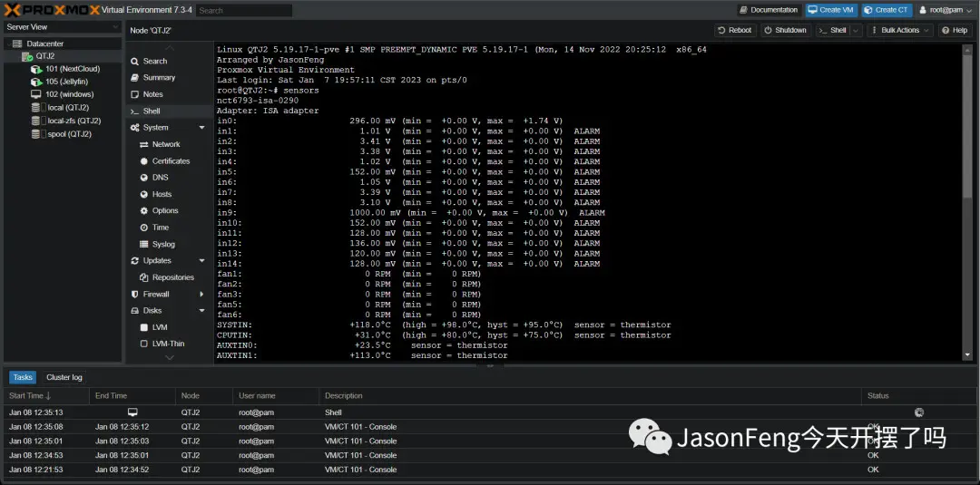Viewport: 980px width, 485px height.
Task: Open the Server View dropdown
Action: tap(63, 27)
